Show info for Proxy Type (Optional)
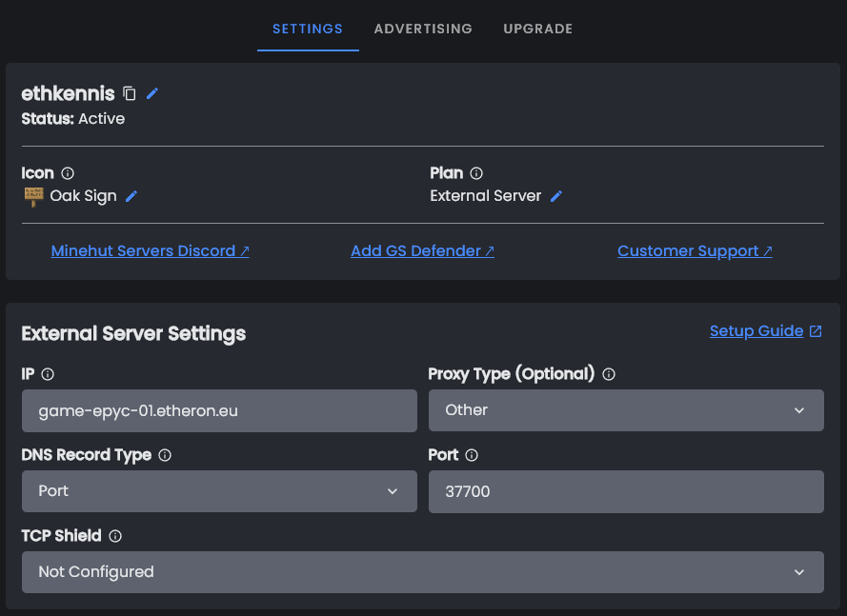The height and width of the screenshot is (616, 847). click(x=609, y=374)
